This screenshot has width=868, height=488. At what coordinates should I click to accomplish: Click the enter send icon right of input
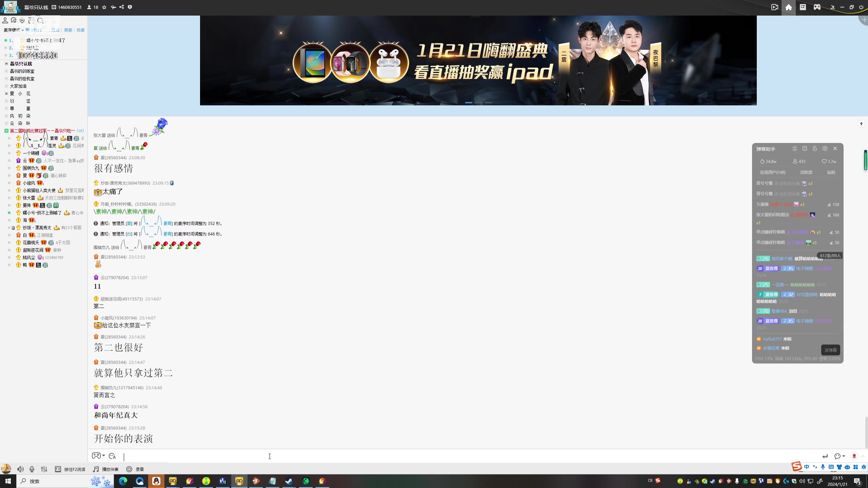[825, 456]
